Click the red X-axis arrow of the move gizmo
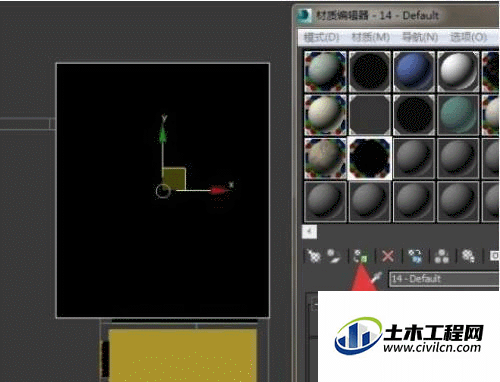Screen dimensions: 500x382 pyautogui.click(x=218, y=191)
